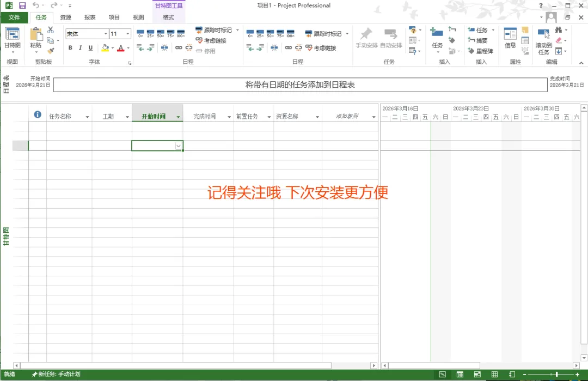This screenshot has width=588, height=381.
Task: Open the 文件 file tab
Action: 14,17
